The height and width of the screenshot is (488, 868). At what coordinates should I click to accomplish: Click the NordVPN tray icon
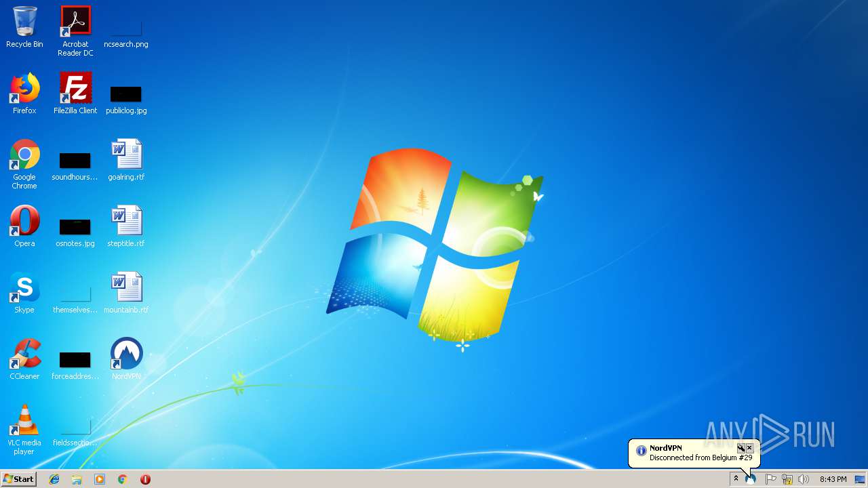(x=751, y=479)
